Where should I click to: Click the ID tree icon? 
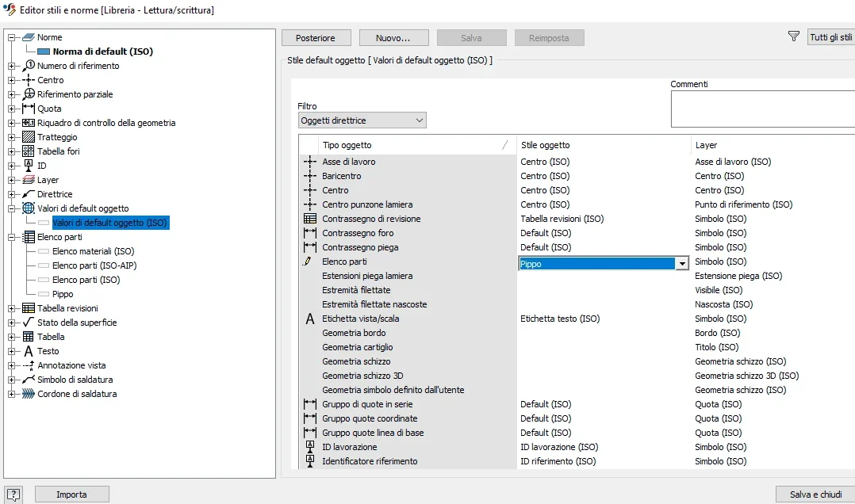point(29,166)
